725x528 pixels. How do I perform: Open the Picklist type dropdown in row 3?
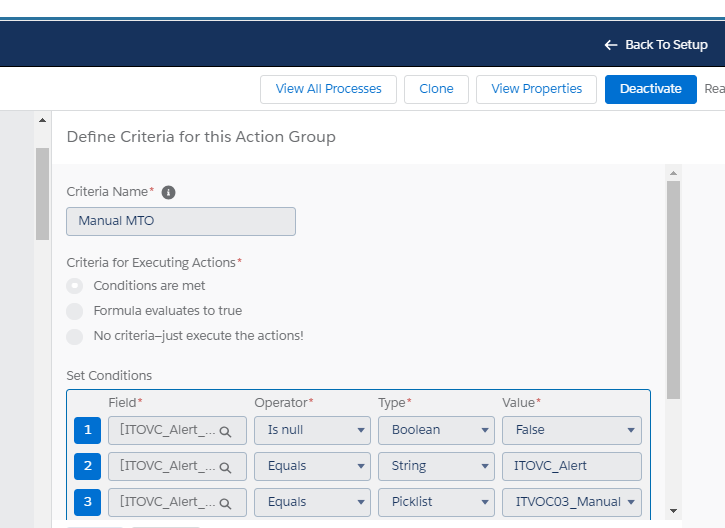(435, 503)
